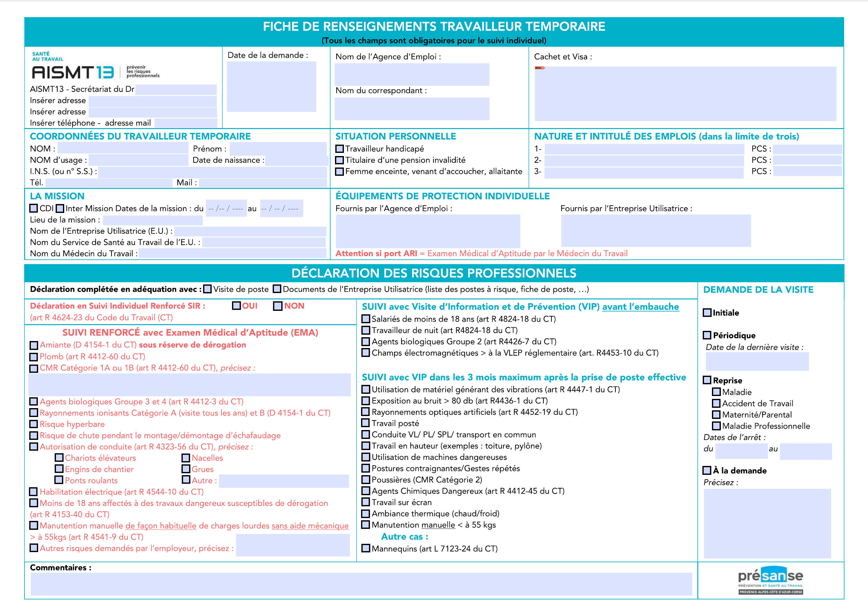Tick the CDI checkbox

[34, 208]
